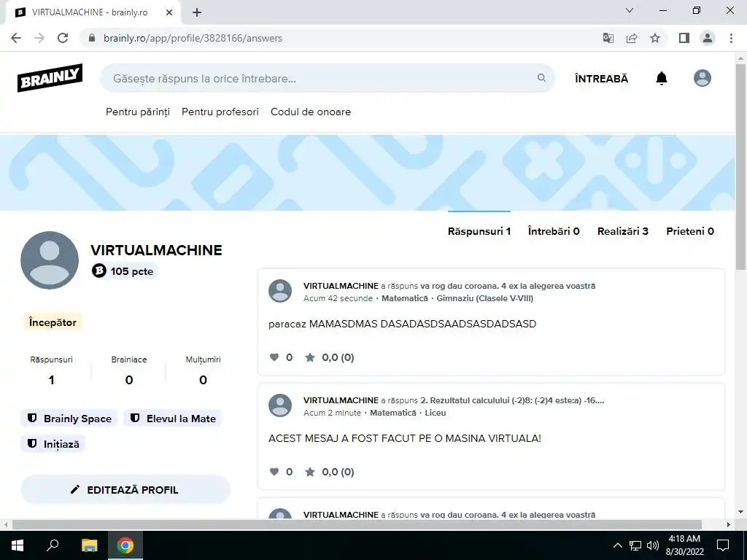Viewport: 747px width, 560px height.
Task: Toggle the browser side panel icon
Action: pos(684,38)
